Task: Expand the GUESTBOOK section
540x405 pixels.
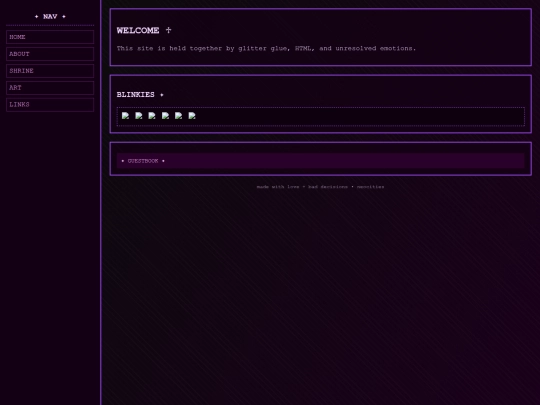Action: click(320, 161)
